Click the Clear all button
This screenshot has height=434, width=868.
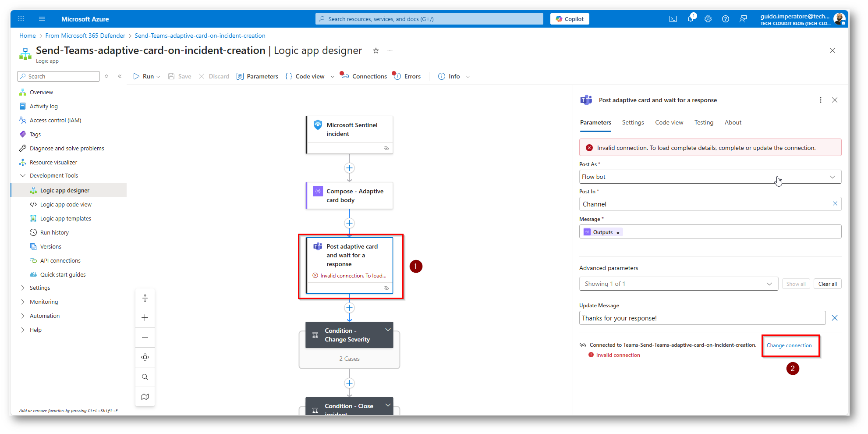click(828, 284)
